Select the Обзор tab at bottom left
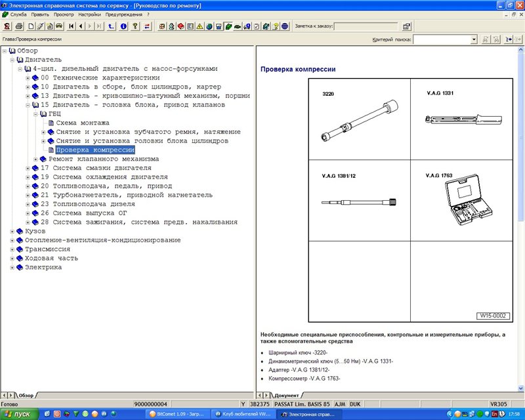This screenshot has width=525, height=420. [x=26, y=396]
